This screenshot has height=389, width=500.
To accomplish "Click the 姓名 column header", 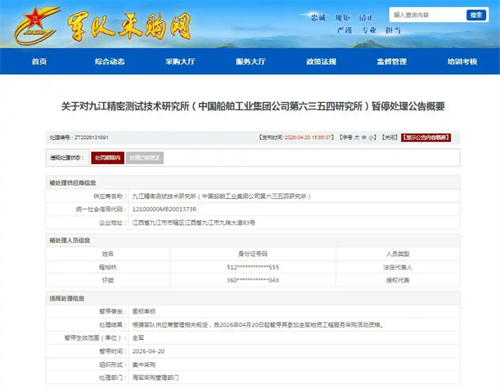I will point(108,254).
